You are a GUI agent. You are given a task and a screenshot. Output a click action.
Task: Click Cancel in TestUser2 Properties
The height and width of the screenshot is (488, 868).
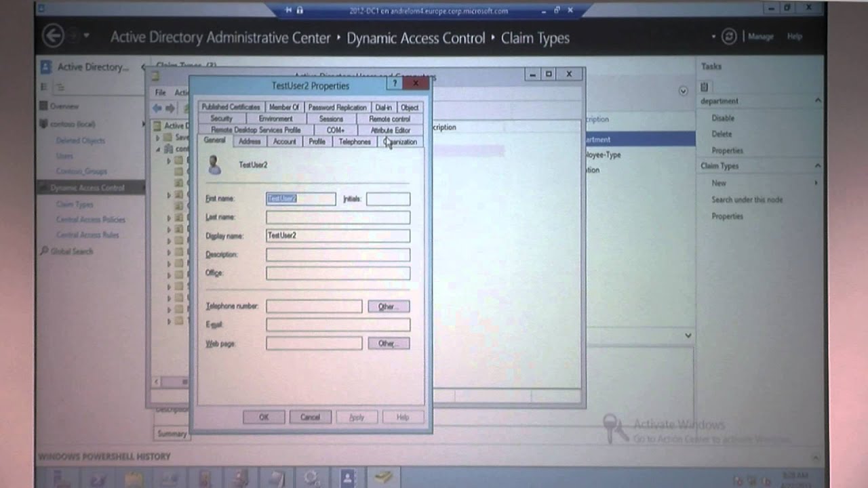(310, 418)
